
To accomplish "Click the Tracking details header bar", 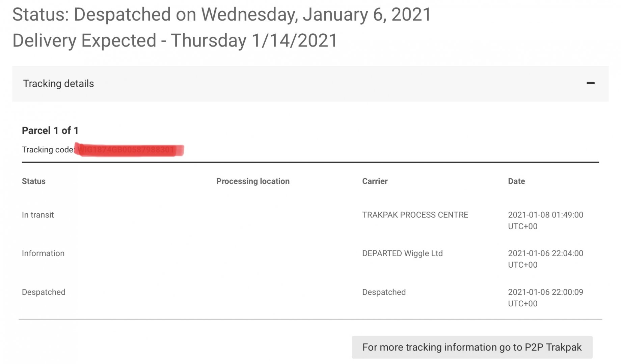I will pos(304,84).
